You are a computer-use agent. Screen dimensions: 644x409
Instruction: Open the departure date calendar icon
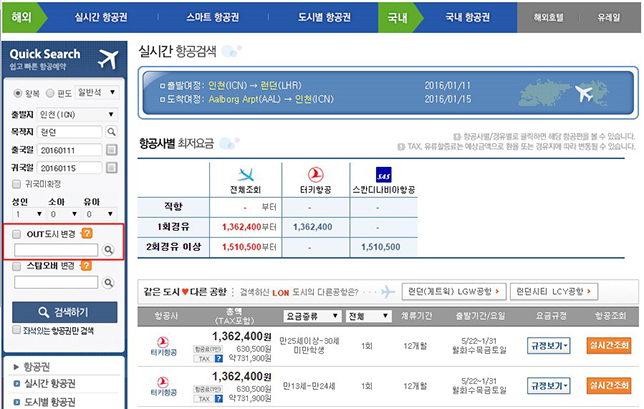[x=111, y=150]
